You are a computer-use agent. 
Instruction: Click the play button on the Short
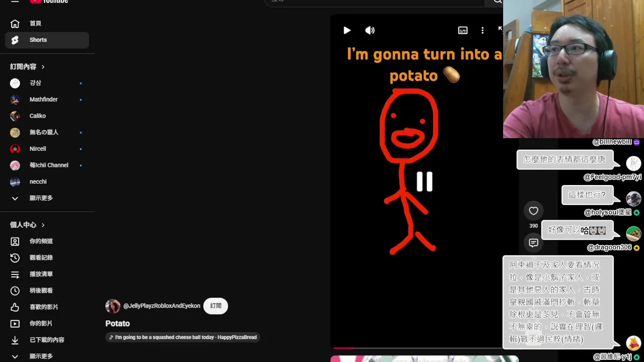[347, 30]
